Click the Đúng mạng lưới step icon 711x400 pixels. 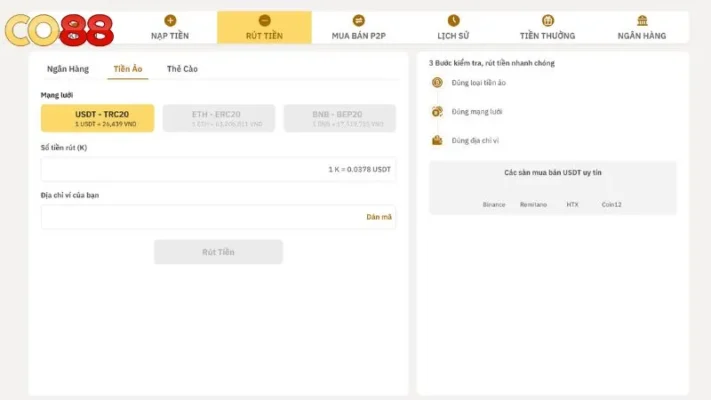point(437,112)
